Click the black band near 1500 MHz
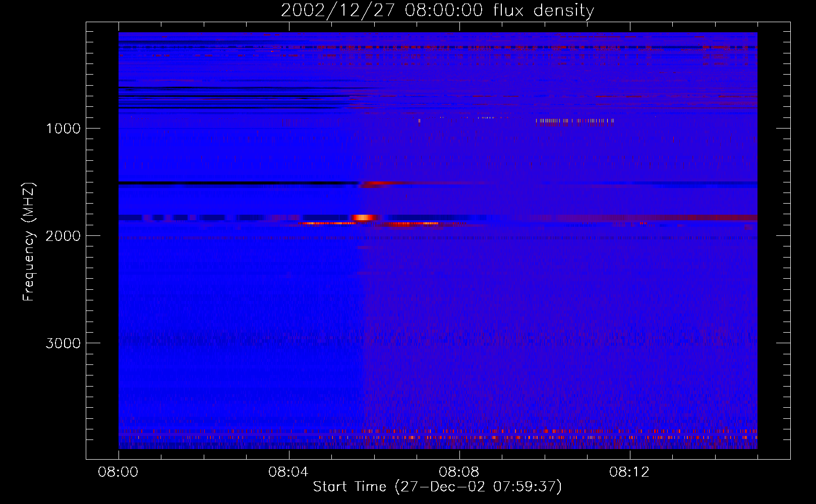This screenshot has width=816, height=504. click(x=239, y=182)
